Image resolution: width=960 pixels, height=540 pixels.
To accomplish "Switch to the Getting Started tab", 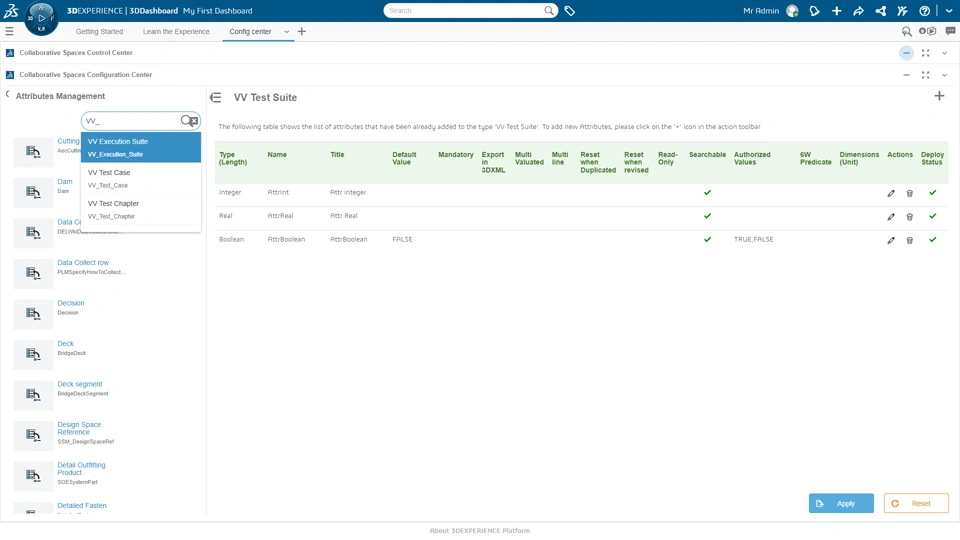I will click(x=99, y=32).
